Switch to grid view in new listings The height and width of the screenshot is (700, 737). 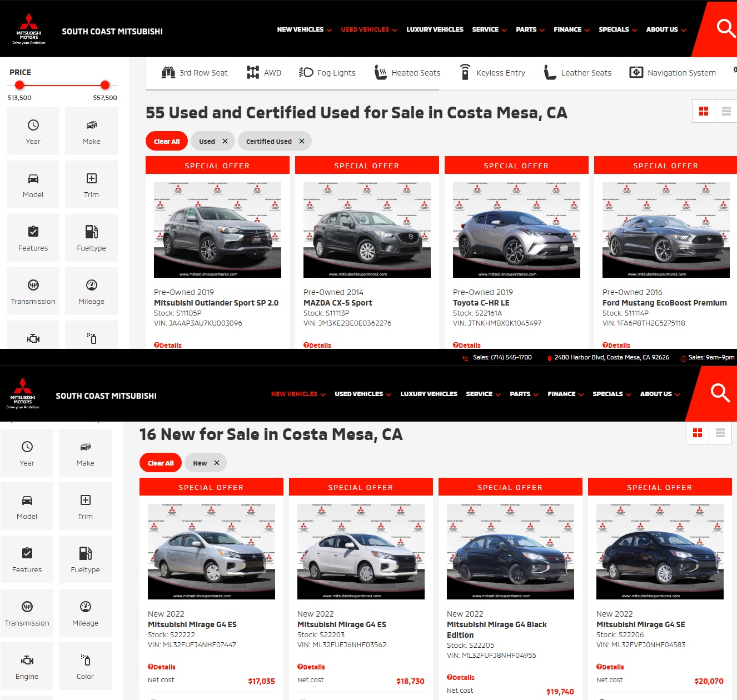(x=698, y=433)
